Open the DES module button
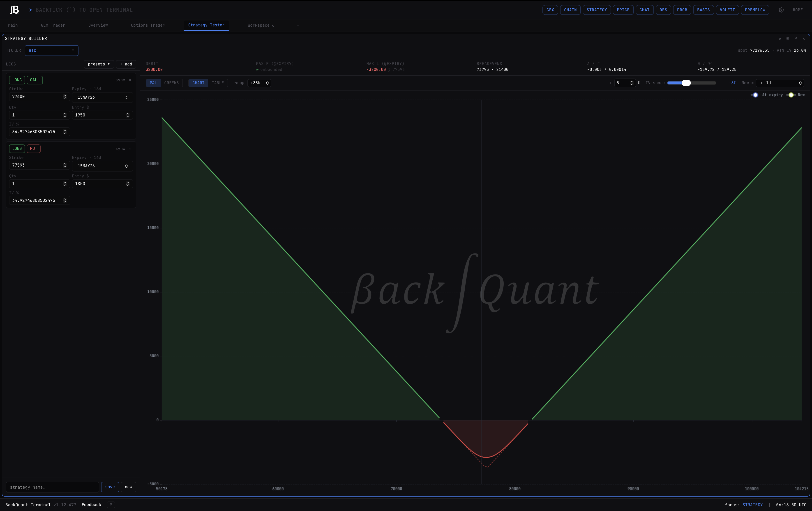812x511 pixels. point(663,10)
